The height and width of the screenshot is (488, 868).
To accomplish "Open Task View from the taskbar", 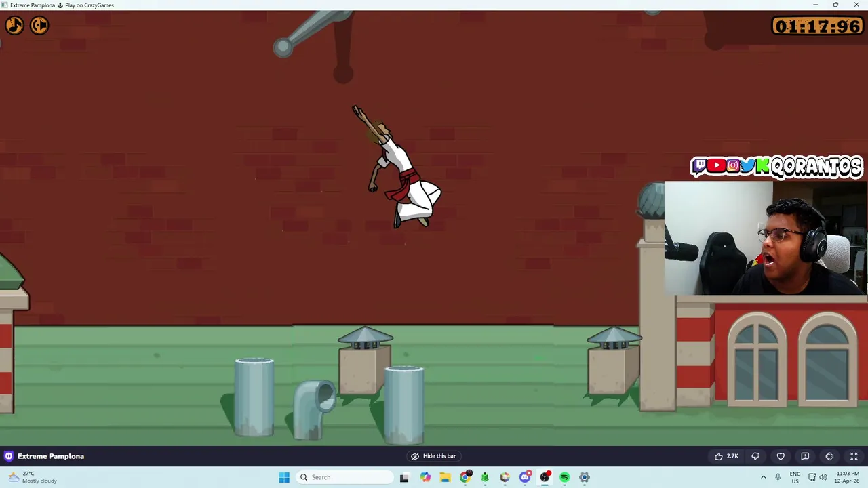I will point(404,477).
